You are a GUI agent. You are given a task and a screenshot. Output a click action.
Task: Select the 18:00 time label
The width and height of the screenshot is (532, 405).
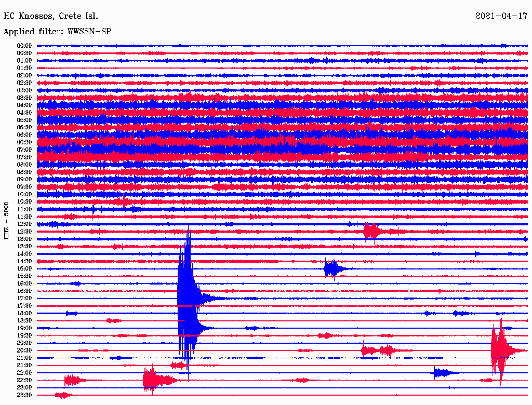pyautogui.click(x=24, y=314)
